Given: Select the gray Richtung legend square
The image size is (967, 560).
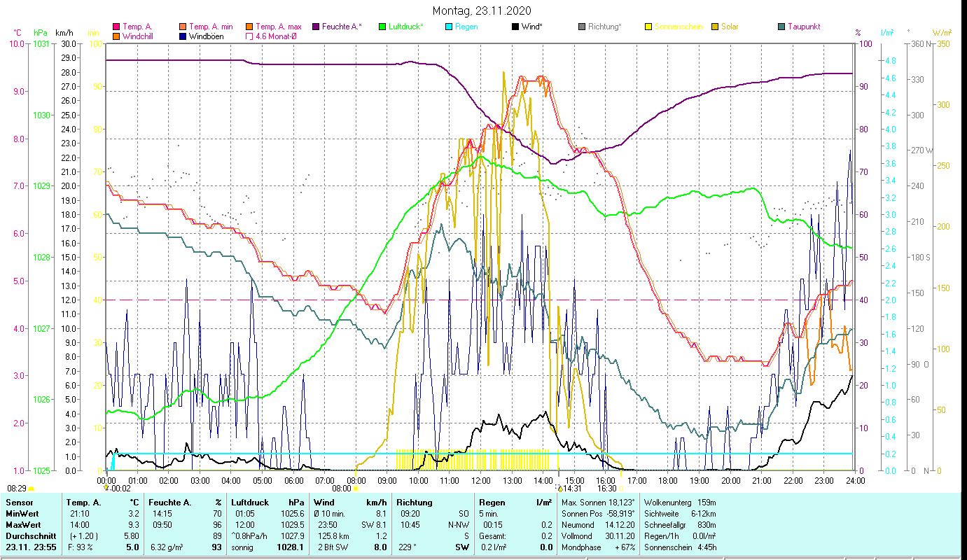Looking at the screenshot, I should click(582, 27).
